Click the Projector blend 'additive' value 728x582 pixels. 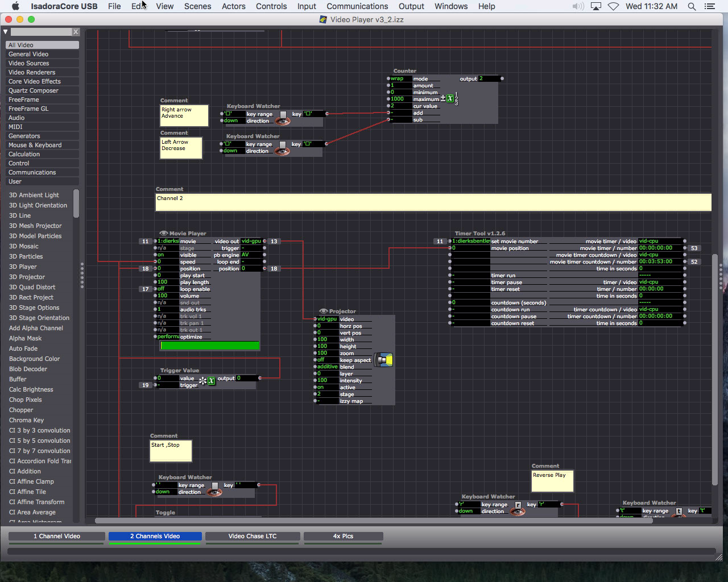(x=327, y=367)
